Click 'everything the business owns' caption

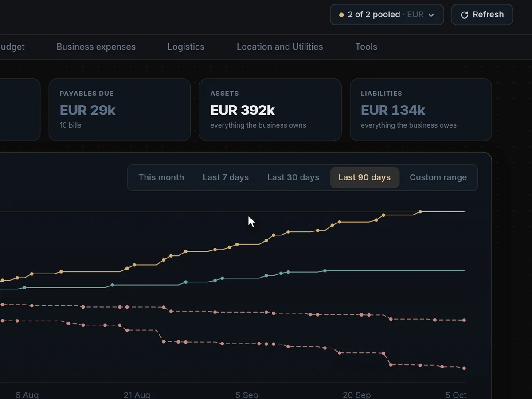pyautogui.click(x=258, y=125)
